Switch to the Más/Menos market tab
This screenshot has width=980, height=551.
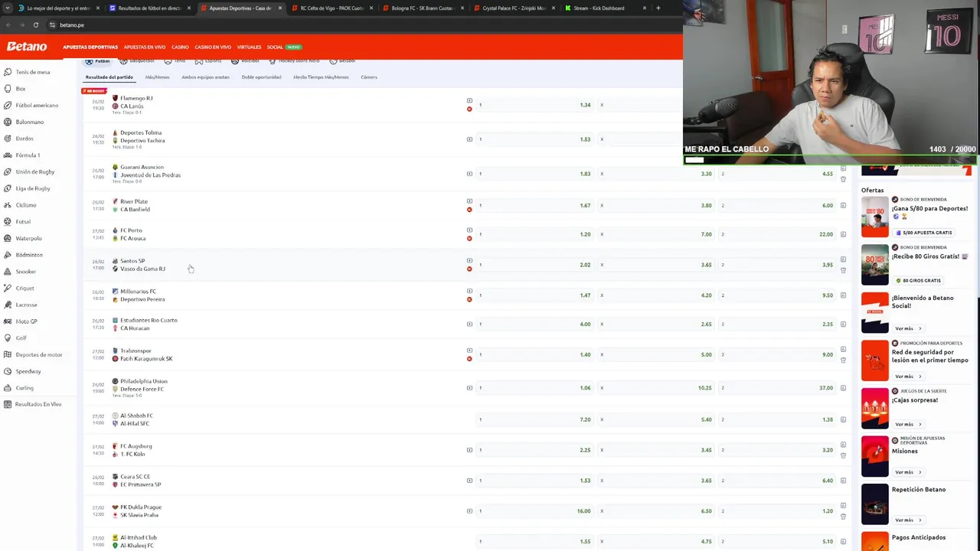click(157, 77)
